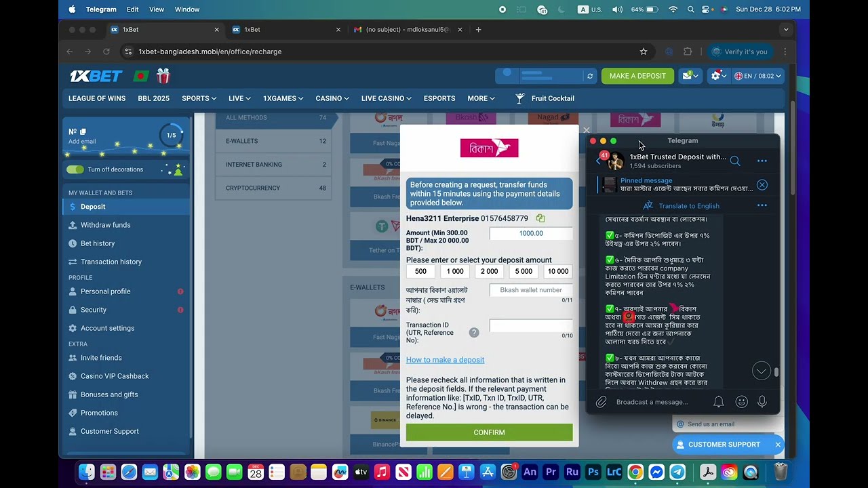Screen dimensions: 868x488
Task: Close the bKash deposit dialog
Action: pos(587,130)
